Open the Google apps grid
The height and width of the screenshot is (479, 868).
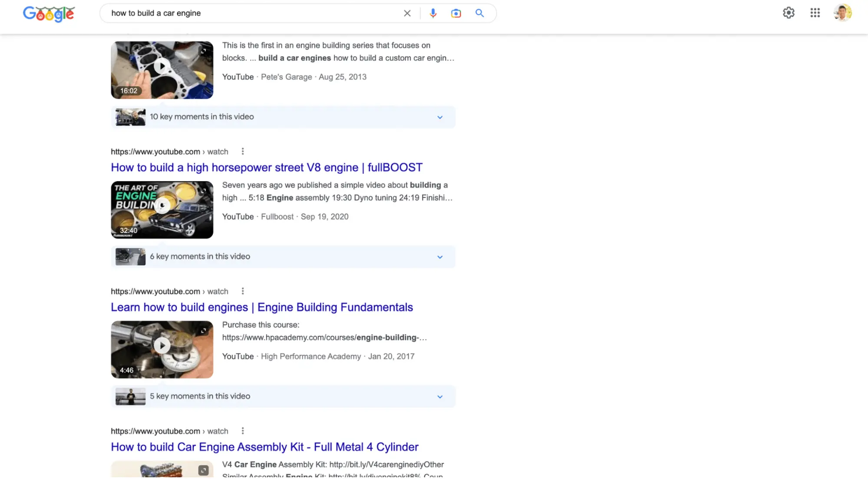(x=815, y=13)
